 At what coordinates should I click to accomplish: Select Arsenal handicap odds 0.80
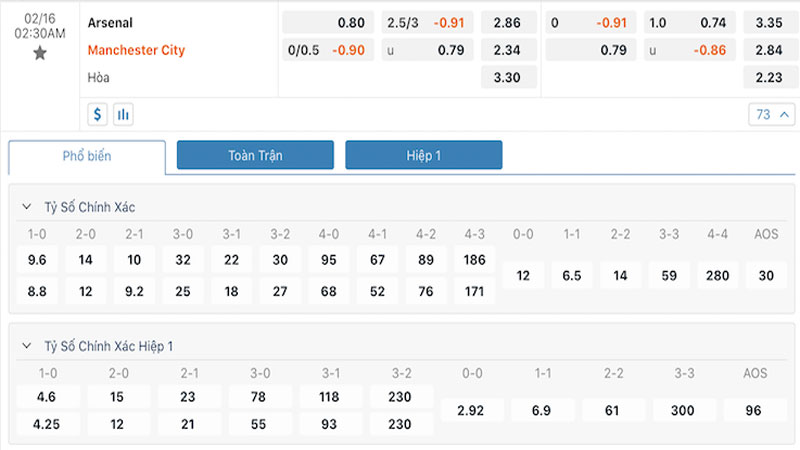pos(328,23)
